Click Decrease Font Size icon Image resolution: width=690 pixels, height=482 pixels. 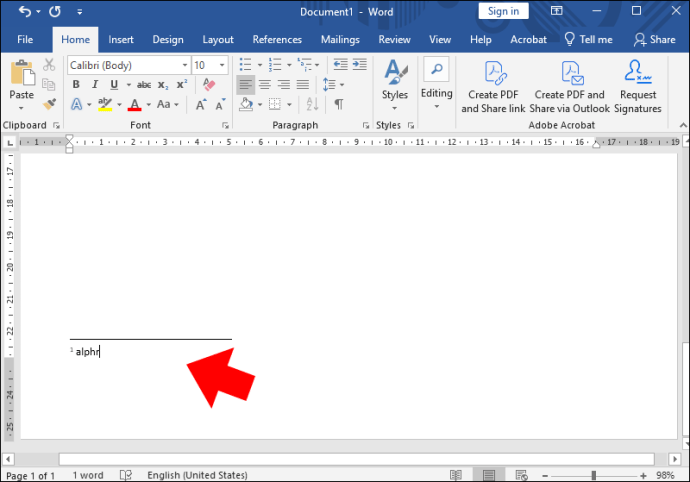tap(220, 104)
